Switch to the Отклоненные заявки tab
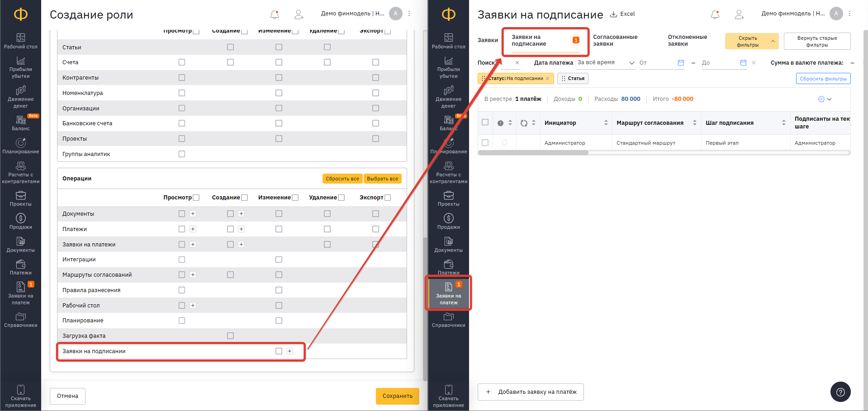 tap(688, 41)
